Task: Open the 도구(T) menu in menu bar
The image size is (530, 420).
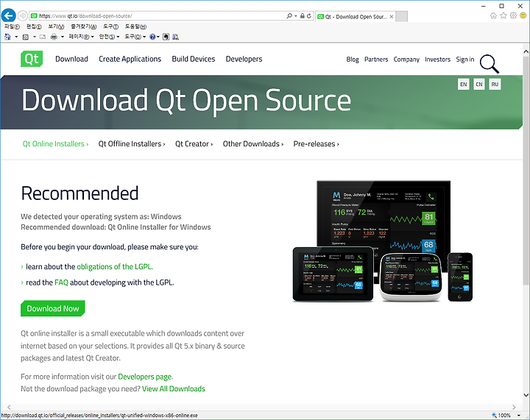Action: tap(111, 26)
